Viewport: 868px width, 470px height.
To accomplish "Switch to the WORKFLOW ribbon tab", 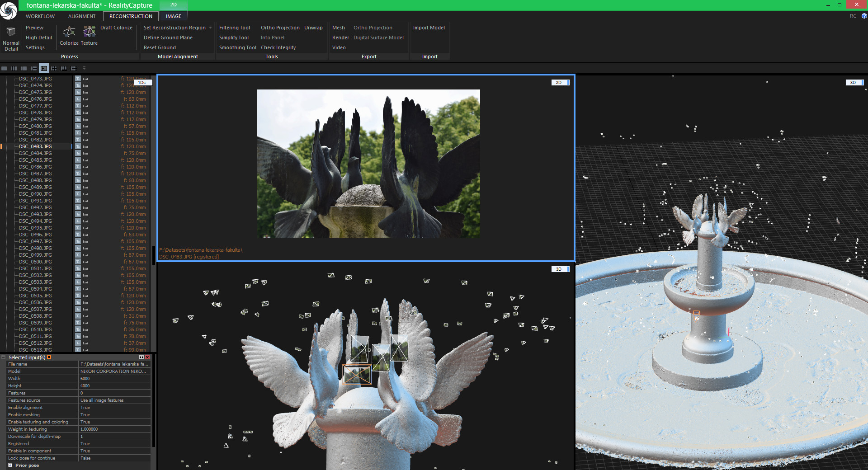I will point(40,16).
